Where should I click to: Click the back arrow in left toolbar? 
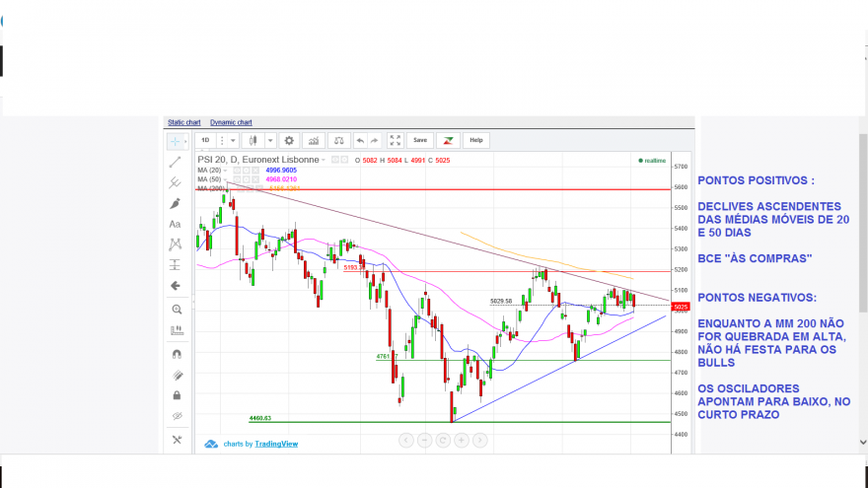point(176,286)
